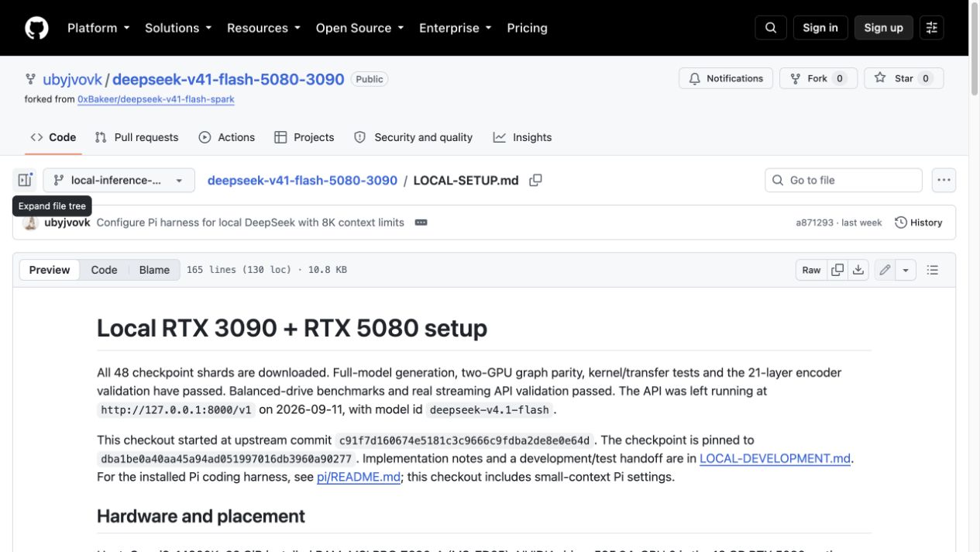This screenshot has width=980, height=552.
Task: Go to the Pricing page
Action: tap(527, 28)
